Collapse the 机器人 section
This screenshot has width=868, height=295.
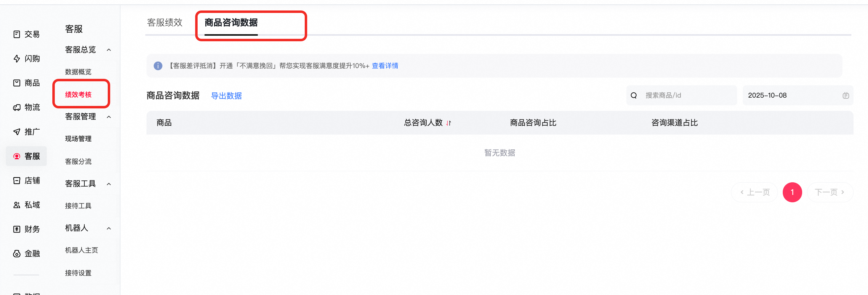coord(109,228)
